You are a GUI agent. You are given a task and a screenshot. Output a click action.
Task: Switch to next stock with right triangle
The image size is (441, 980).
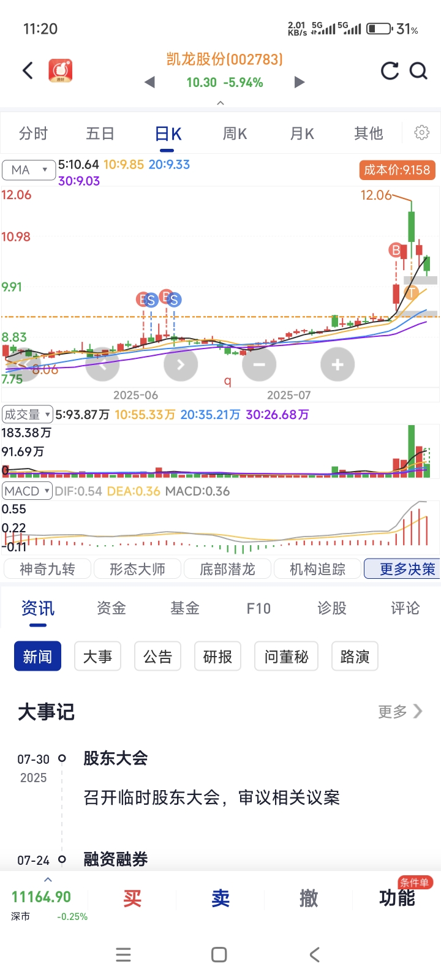(300, 82)
